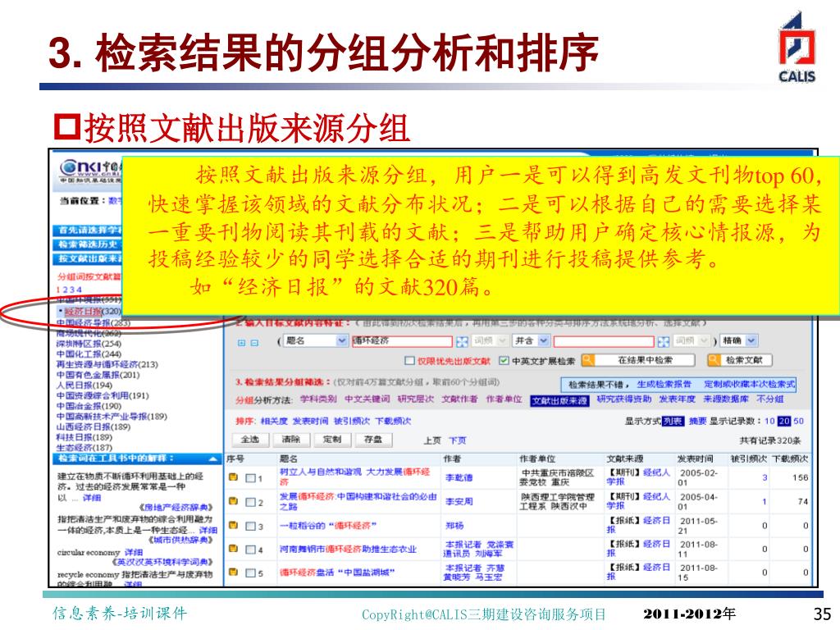Select 深圳特区报(254) in source list
The height and width of the screenshot is (630, 840).
[89, 344]
